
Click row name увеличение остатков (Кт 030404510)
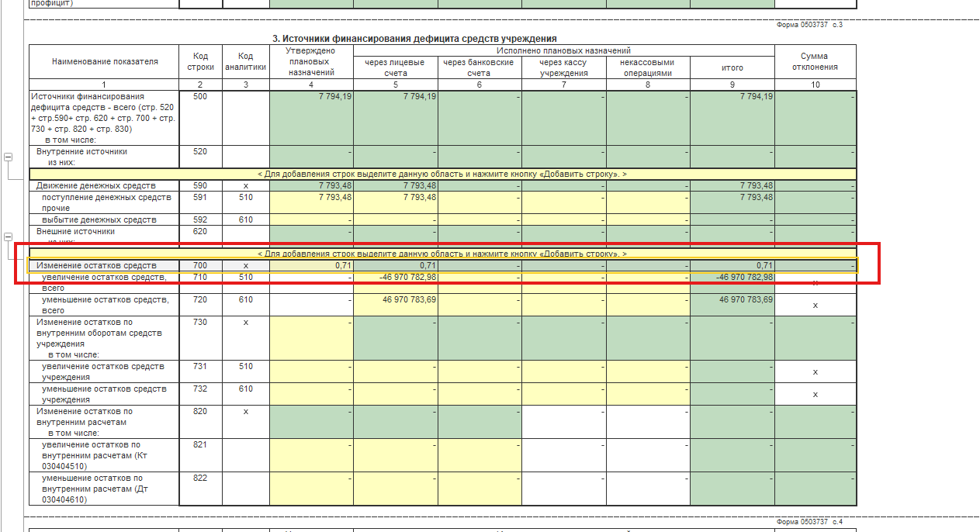point(104,455)
